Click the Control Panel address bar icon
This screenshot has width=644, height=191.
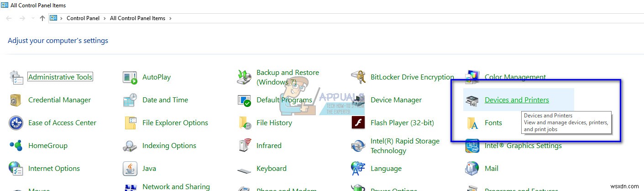tap(53, 18)
